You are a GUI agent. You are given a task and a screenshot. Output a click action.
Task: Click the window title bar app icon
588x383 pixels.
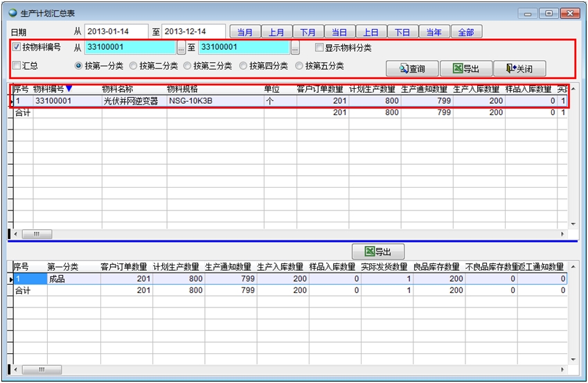click(12, 13)
